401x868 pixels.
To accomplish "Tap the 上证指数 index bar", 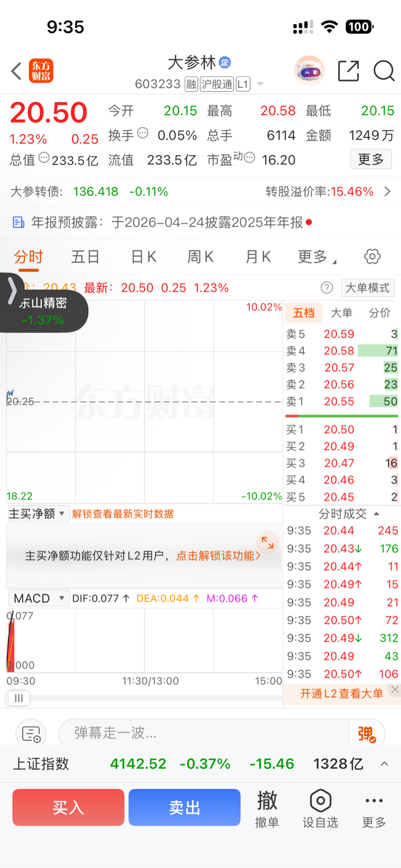I will [200, 764].
